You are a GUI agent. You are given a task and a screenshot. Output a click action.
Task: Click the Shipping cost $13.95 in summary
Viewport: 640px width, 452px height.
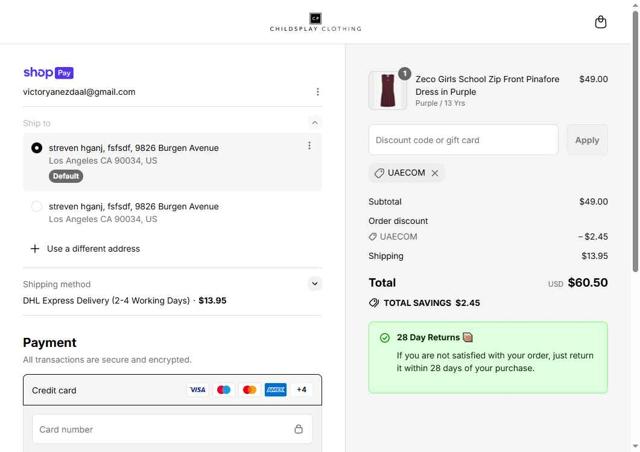594,256
